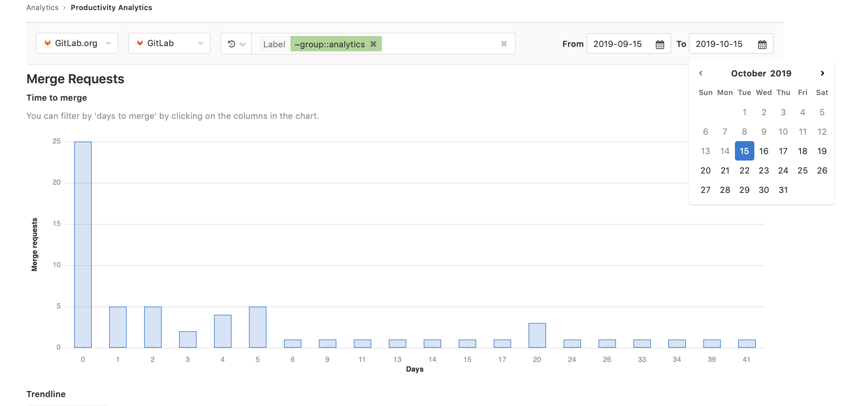Viewport: 868px width, 406px height.
Task: Open the From date calendar icon
Action: pos(660,44)
